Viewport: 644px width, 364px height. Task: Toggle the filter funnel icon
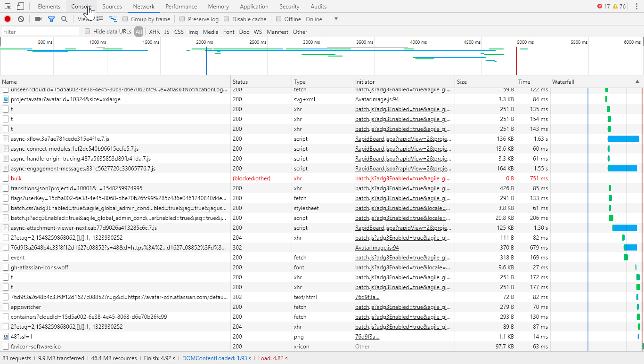click(51, 19)
